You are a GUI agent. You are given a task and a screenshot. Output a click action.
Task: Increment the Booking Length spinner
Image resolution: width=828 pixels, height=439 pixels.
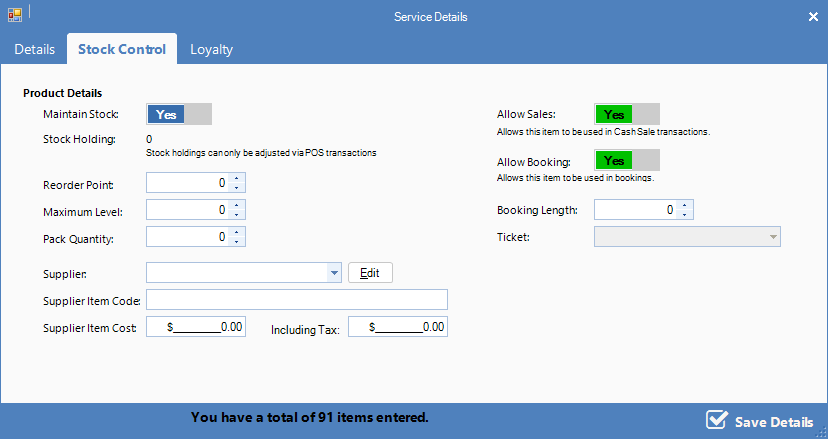[685, 206]
